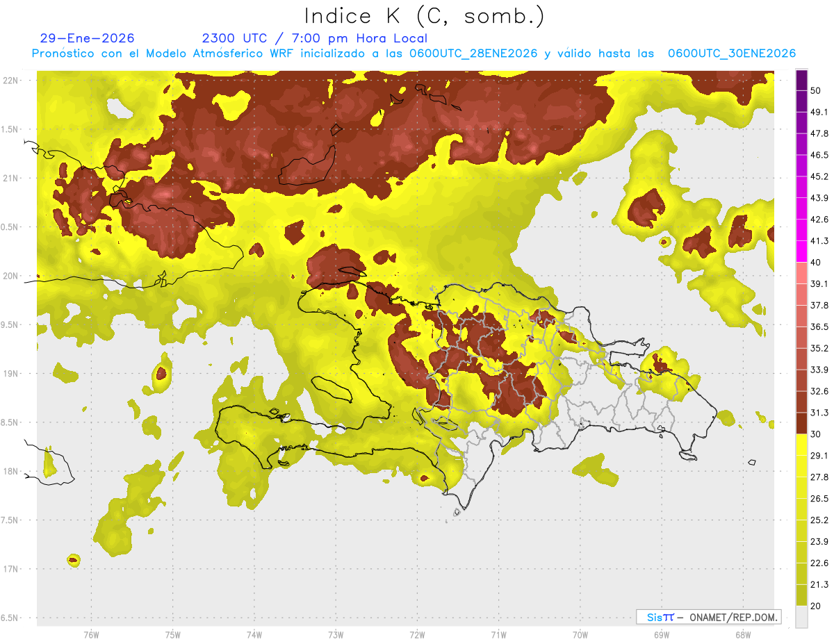Click the '76W' longitude label
Image resolution: width=834 pixels, height=644 pixels.
tap(91, 635)
